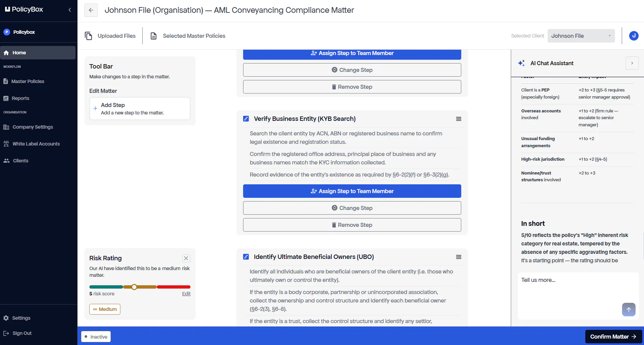Click the Master Policies document icon
This screenshot has height=345, width=644.
(5, 81)
